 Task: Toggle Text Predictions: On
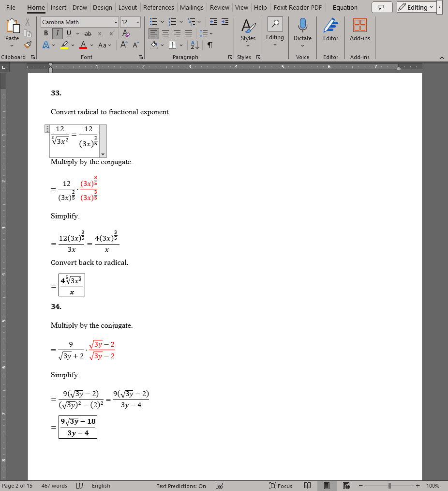tap(181, 486)
